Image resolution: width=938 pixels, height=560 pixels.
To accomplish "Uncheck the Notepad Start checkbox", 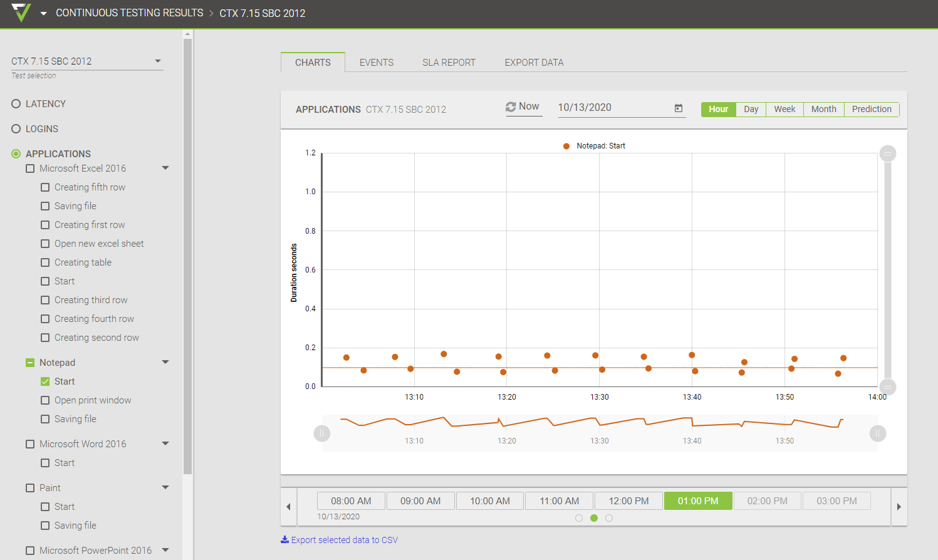I will click(45, 381).
